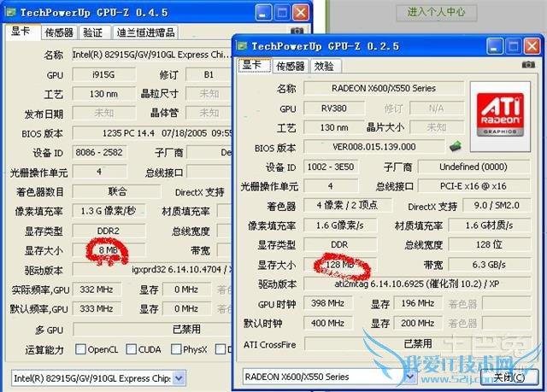Click GPU-Z 0.2.5 title bar app icon
547x392 pixels.
242,46
